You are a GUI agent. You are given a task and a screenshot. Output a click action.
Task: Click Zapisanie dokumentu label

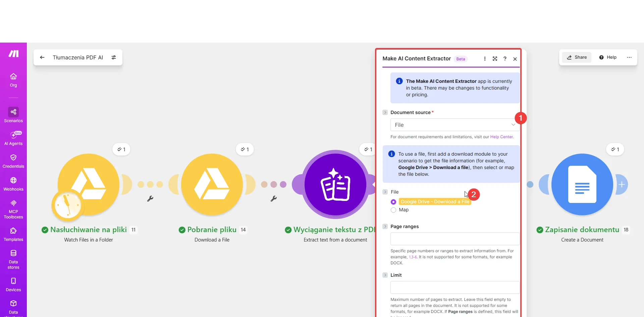[582, 230]
